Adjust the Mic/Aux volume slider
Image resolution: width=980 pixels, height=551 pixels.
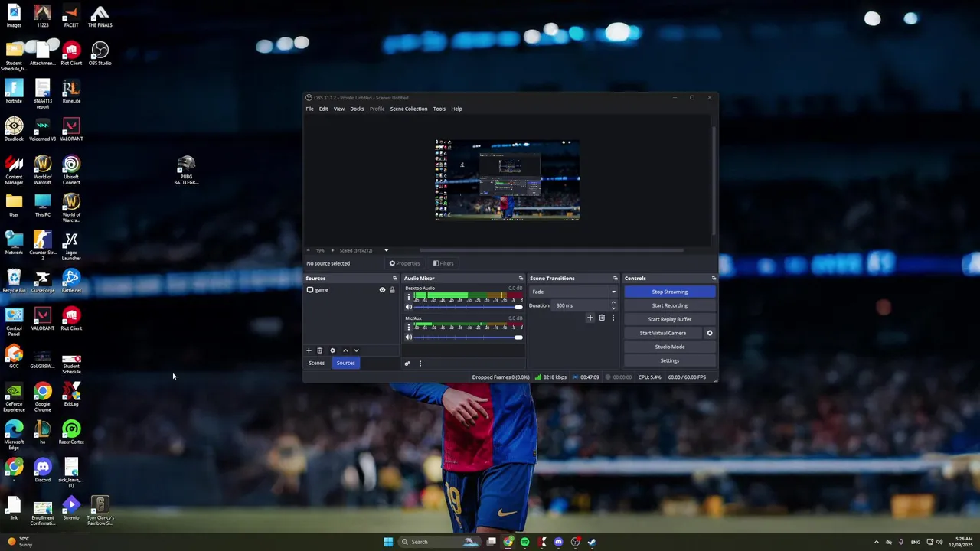469,337
